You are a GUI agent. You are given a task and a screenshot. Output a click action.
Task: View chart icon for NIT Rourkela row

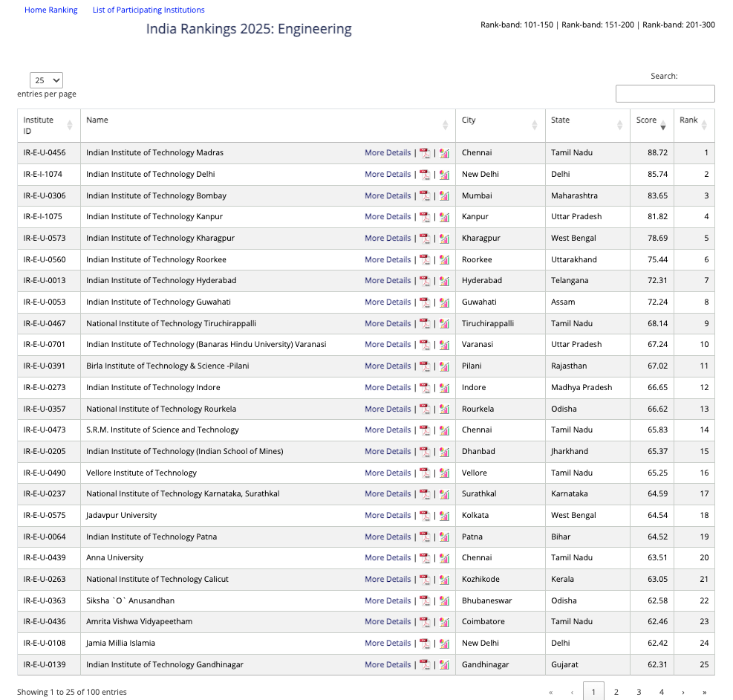[444, 409]
